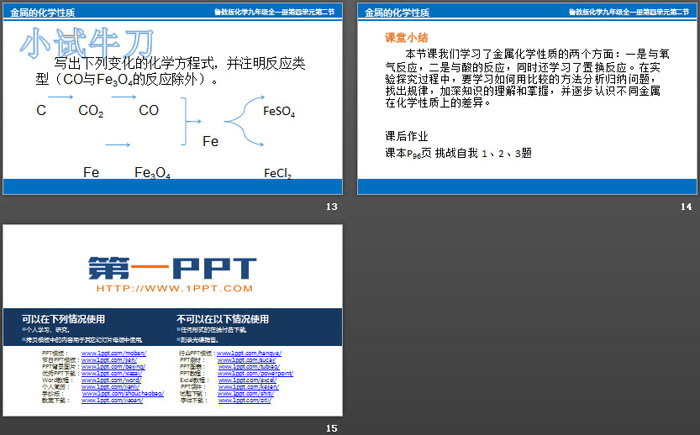This screenshot has height=435, width=700.
Task: Click the slide number 15 label
Action: click(x=332, y=427)
